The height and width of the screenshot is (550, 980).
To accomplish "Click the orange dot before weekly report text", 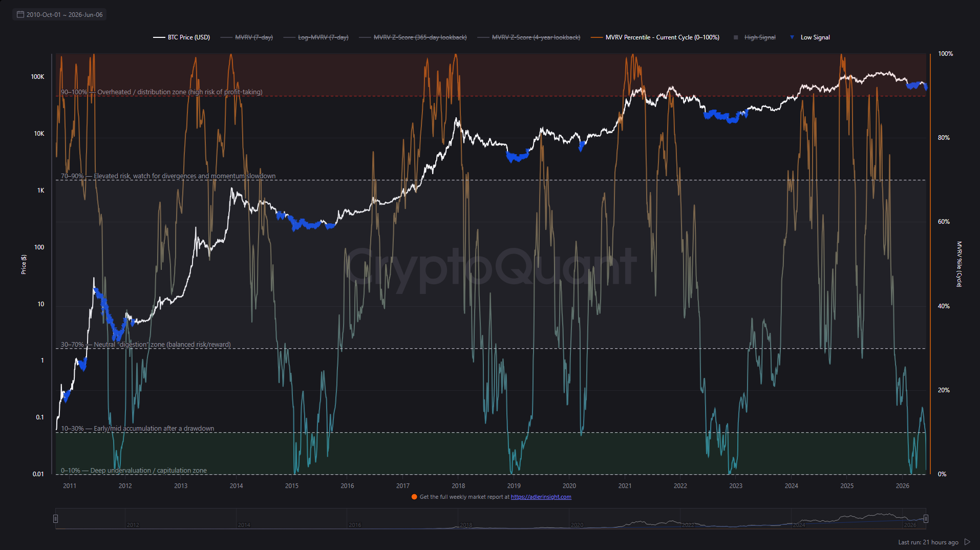I will pyautogui.click(x=414, y=497).
